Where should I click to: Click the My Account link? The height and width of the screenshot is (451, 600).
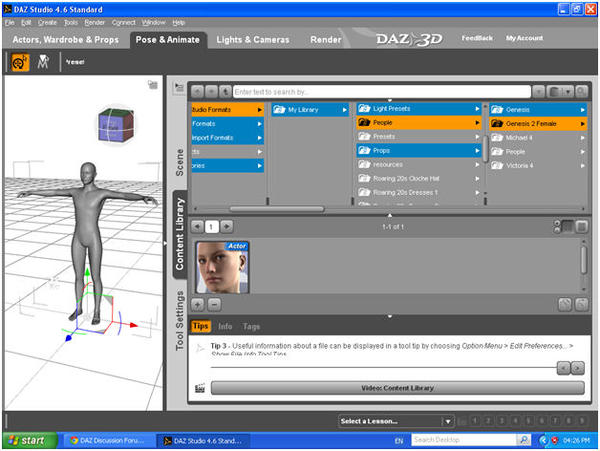(x=524, y=38)
